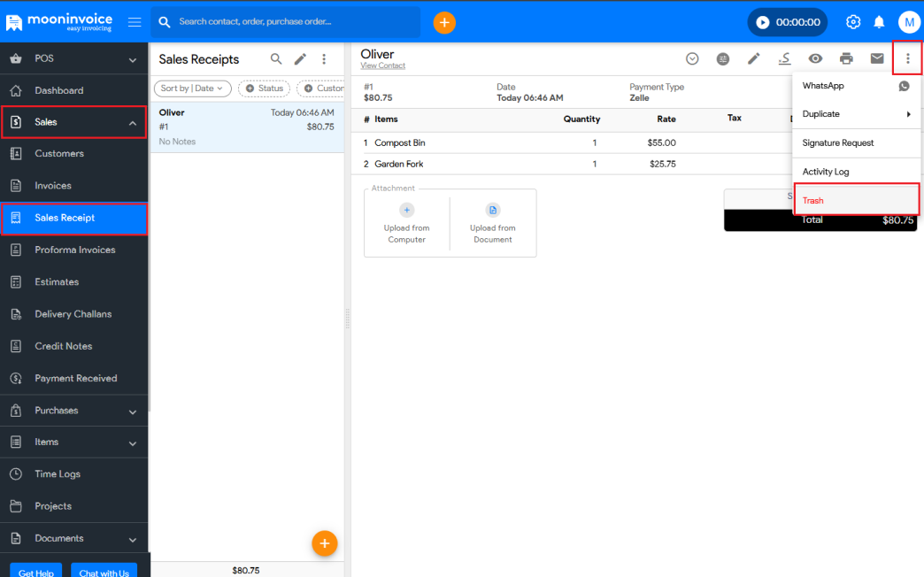Image resolution: width=924 pixels, height=577 pixels.
Task: Email the receipt via envelope icon
Action: (877, 58)
